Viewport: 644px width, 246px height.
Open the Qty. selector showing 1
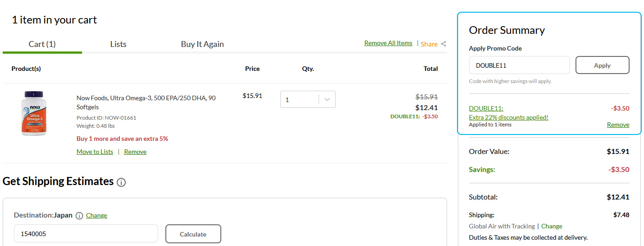point(308,99)
